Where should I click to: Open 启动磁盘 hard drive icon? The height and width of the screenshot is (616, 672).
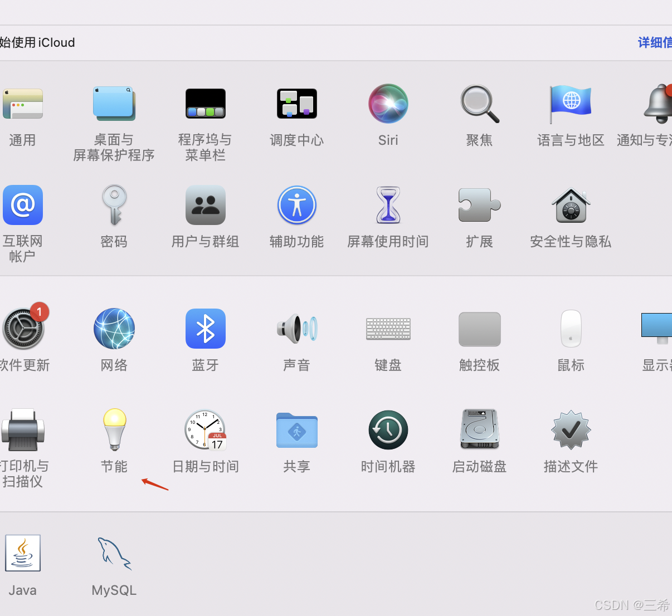click(x=480, y=429)
